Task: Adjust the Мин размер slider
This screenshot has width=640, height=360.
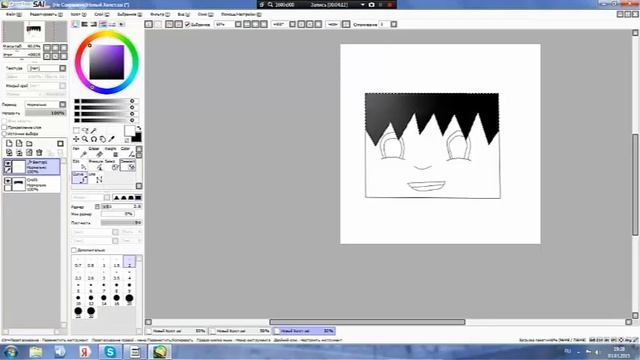Action: point(117,214)
